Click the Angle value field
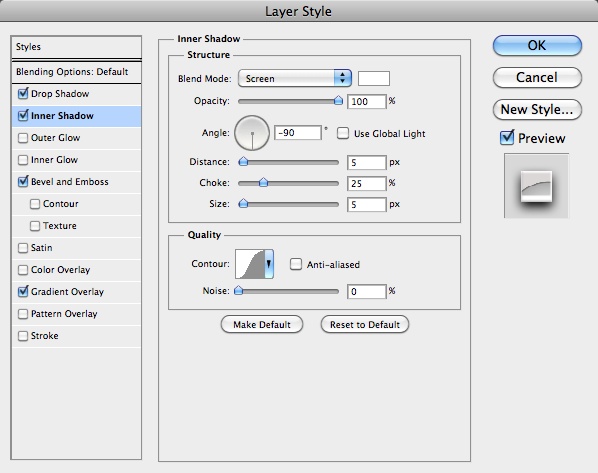The image size is (598, 473). 298,133
